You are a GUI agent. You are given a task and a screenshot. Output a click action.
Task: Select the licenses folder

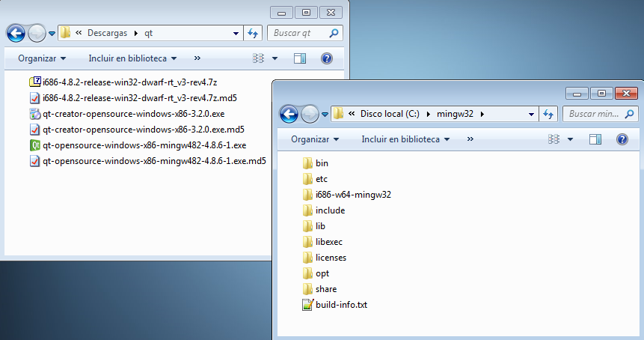tap(325, 258)
